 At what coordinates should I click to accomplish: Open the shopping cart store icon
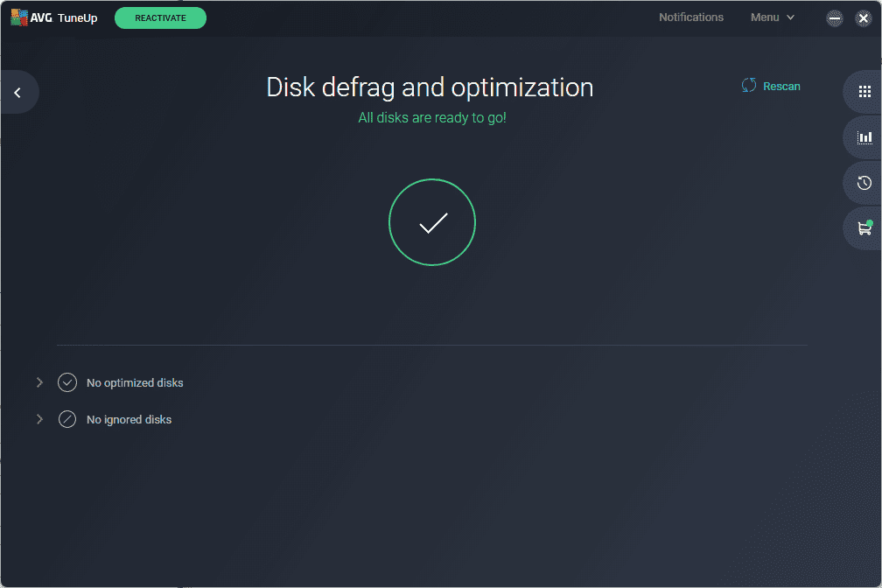864,227
